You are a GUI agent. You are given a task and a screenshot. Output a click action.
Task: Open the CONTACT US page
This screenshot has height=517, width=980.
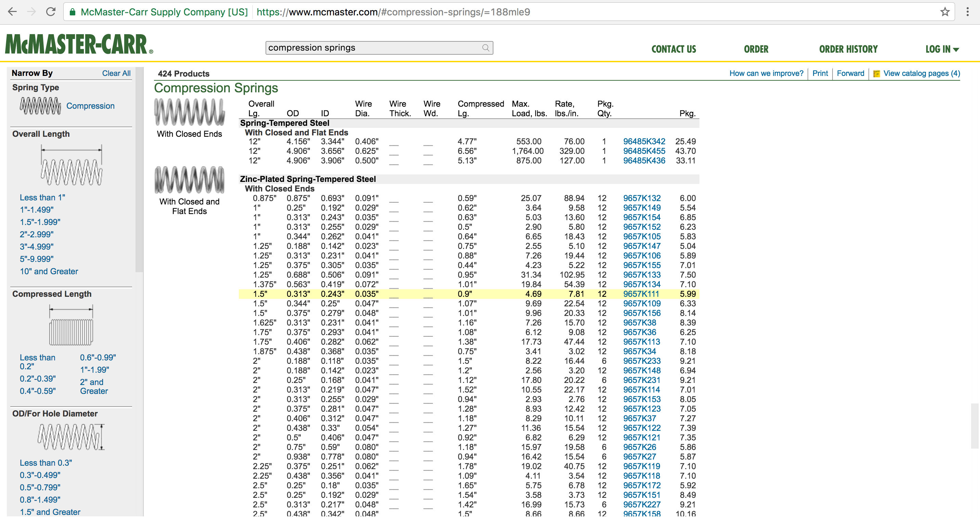pos(673,49)
